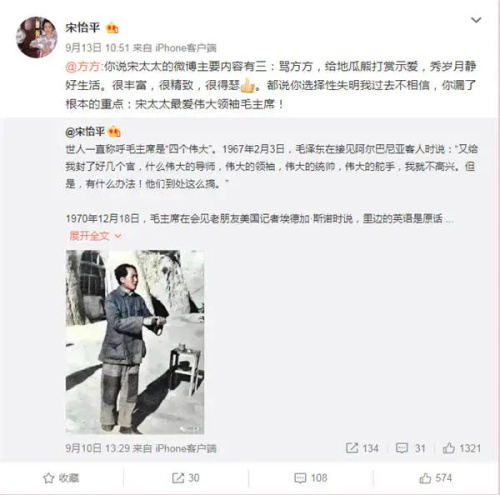Like this post with 574 thumbs-up
This screenshot has height=495, width=500.
(x=436, y=478)
